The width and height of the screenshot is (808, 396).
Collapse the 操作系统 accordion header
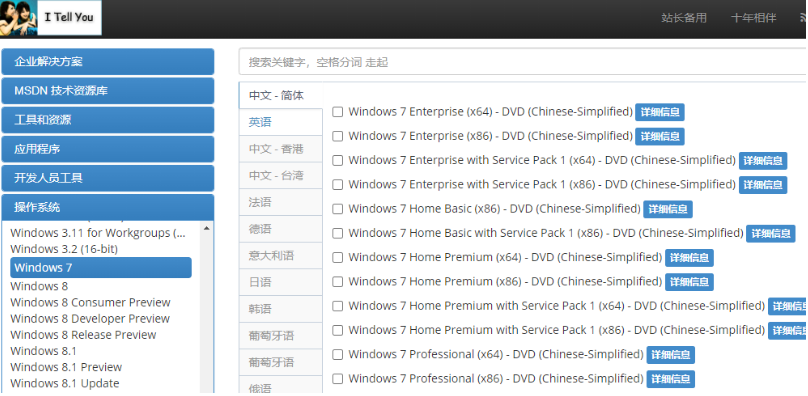point(108,207)
